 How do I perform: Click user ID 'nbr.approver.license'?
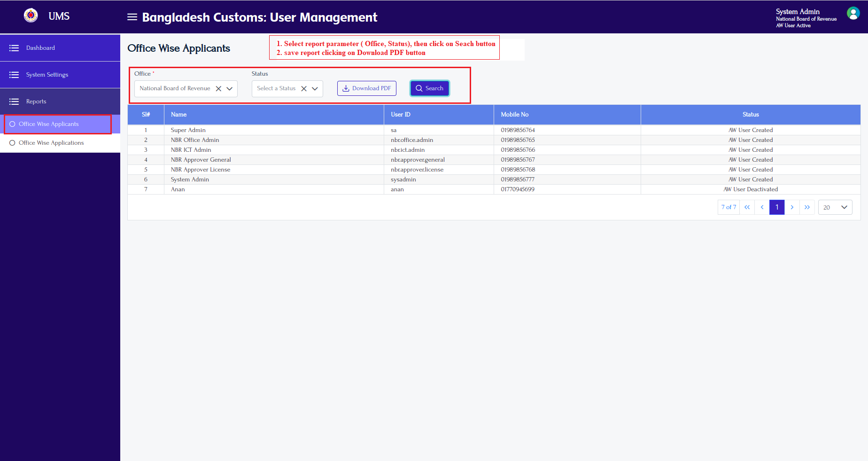pos(417,170)
